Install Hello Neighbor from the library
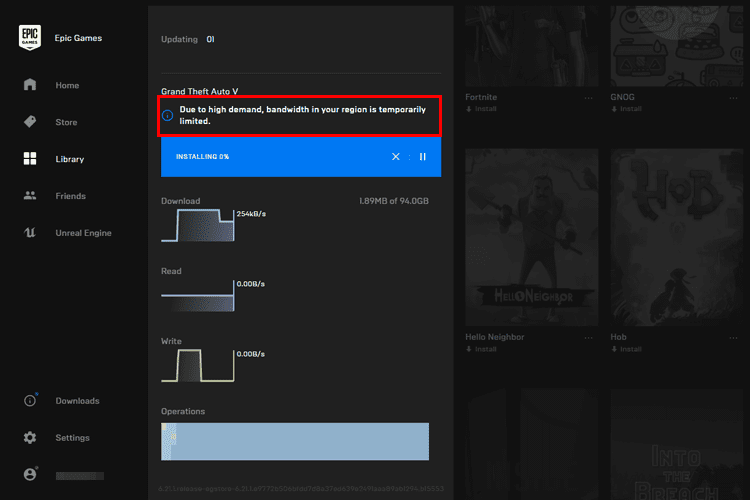The width and height of the screenshot is (750, 500). [481, 349]
